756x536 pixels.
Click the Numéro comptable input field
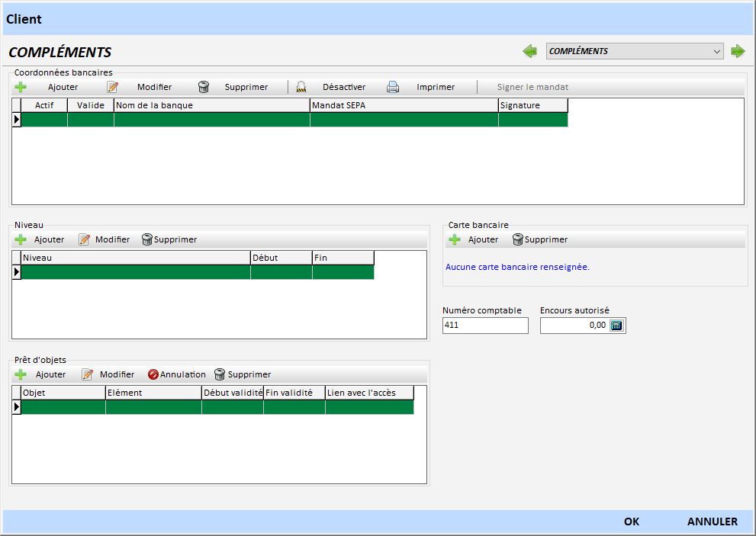coord(485,326)
